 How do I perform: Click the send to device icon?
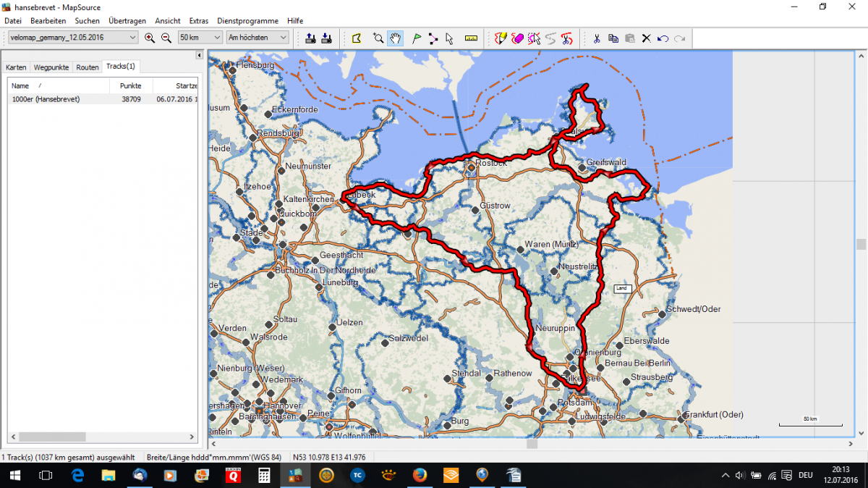[310, 38]
